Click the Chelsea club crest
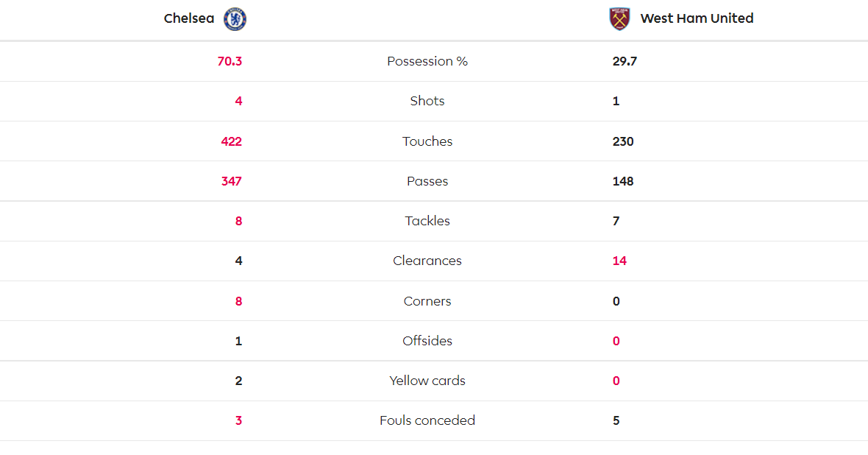Screen dimensions: 868x455 point(235,19)
